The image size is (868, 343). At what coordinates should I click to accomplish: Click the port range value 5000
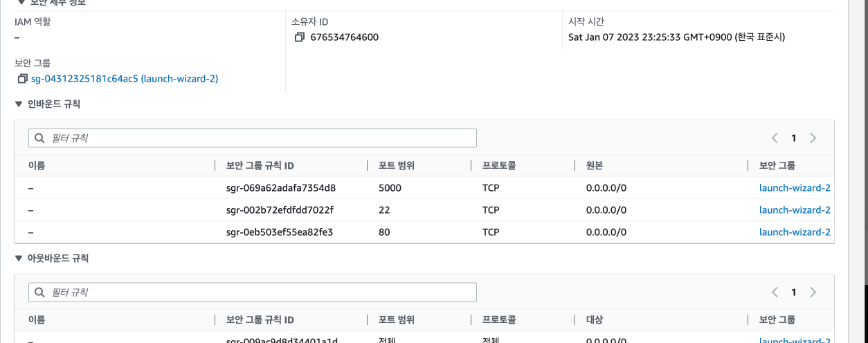coord(390,188)
